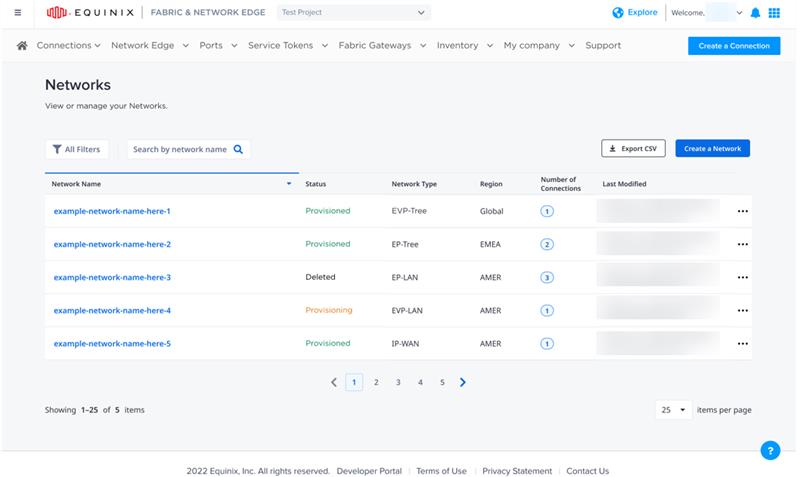Screen dimensions: 800x477
Task: Open actions menu for example-network-name-here-1
Action: (742, 211)
